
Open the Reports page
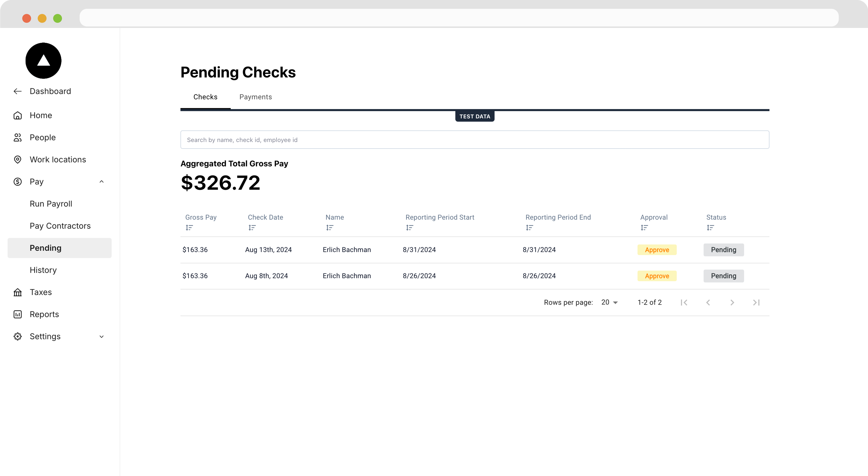[x=44, y=314]
